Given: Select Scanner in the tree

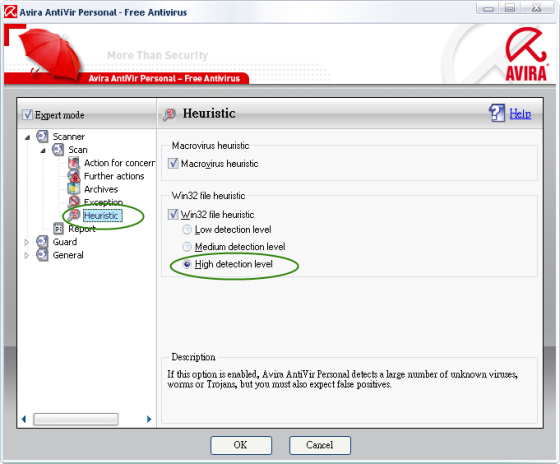Looking at the screenshot, I should tap(69, 136).
